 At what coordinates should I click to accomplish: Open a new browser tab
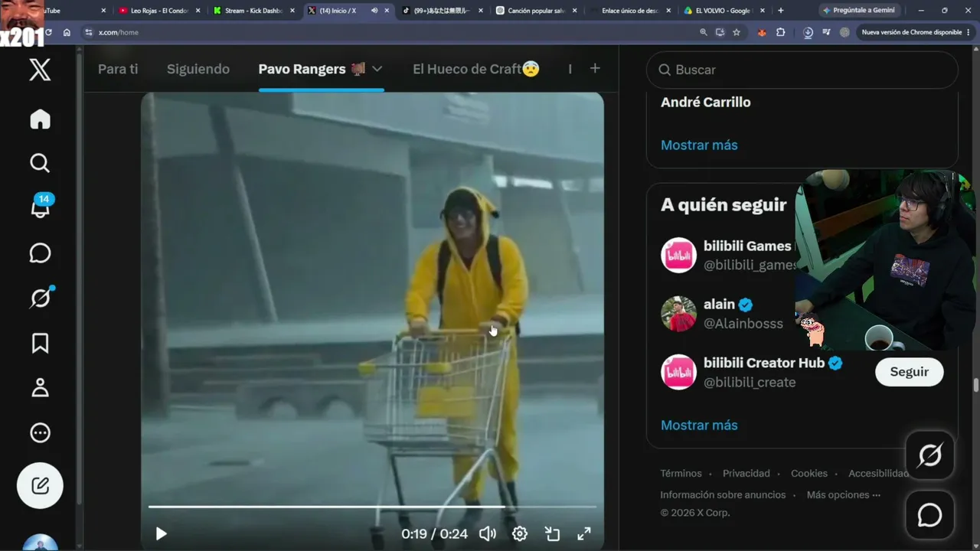(x=780, y=11)
